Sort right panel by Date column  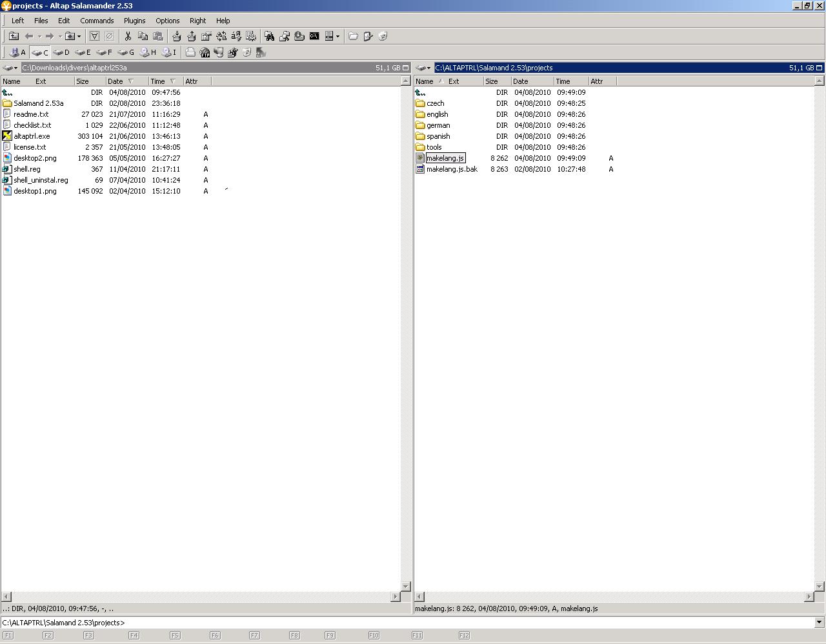[531, 81]
